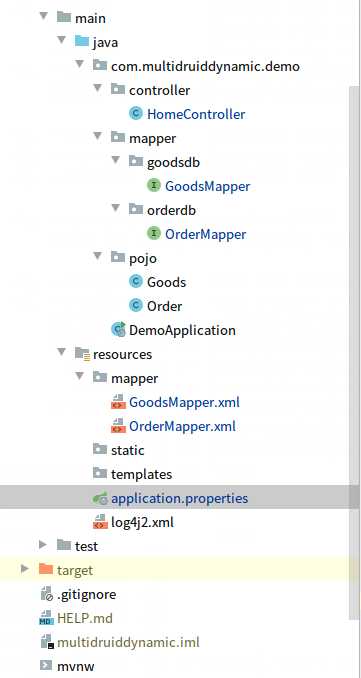361x678 pixels.
Task: Select the log4j2.xml file
Action: pos(142,522)
